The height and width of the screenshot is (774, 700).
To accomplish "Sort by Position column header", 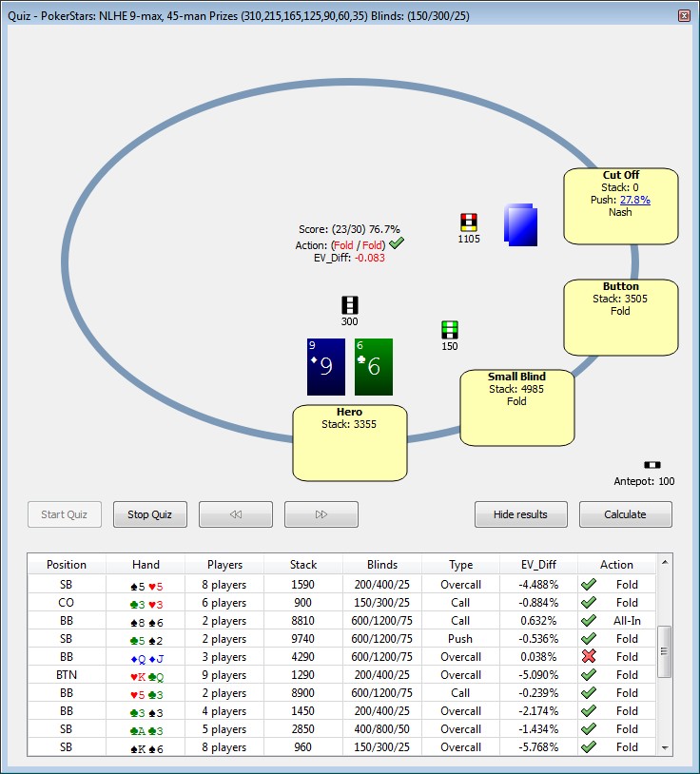I will pos(67,564).
